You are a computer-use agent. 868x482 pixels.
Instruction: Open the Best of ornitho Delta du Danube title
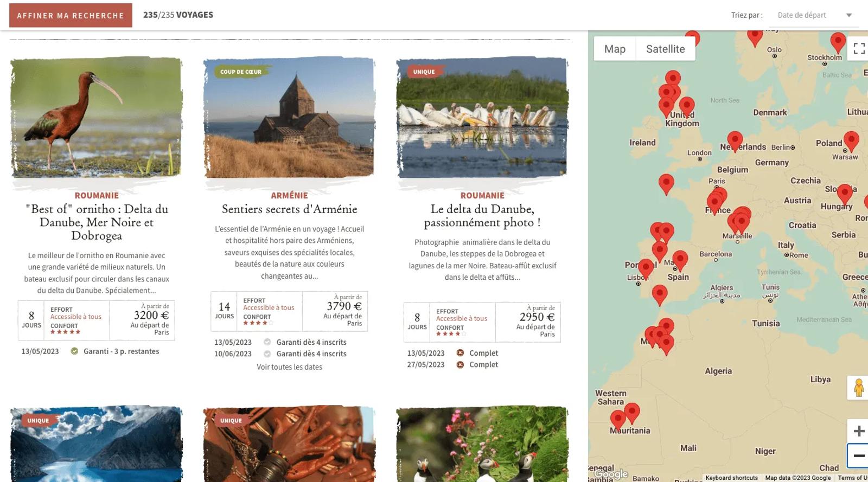(97, 222)
